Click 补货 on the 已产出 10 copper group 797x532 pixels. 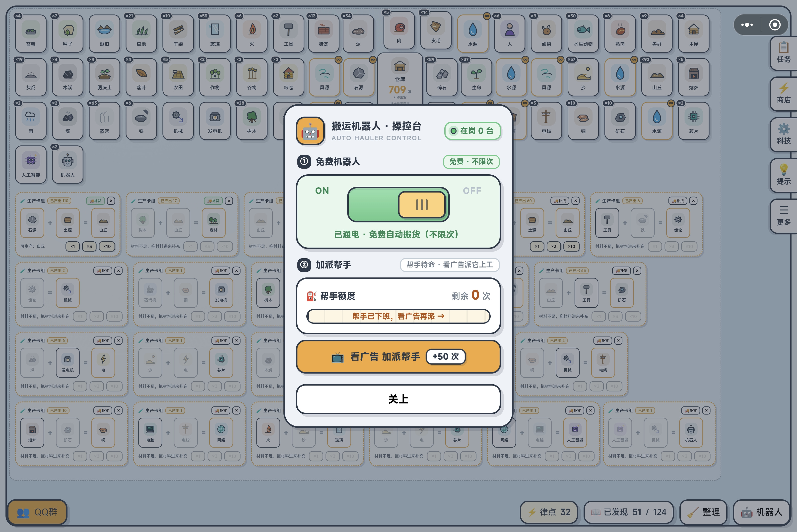point(103,410)
